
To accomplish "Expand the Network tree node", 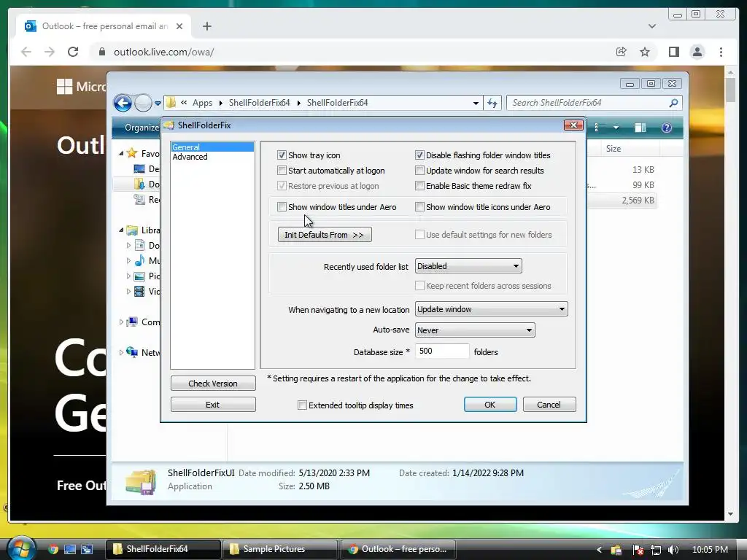I will tap(121, 352).
